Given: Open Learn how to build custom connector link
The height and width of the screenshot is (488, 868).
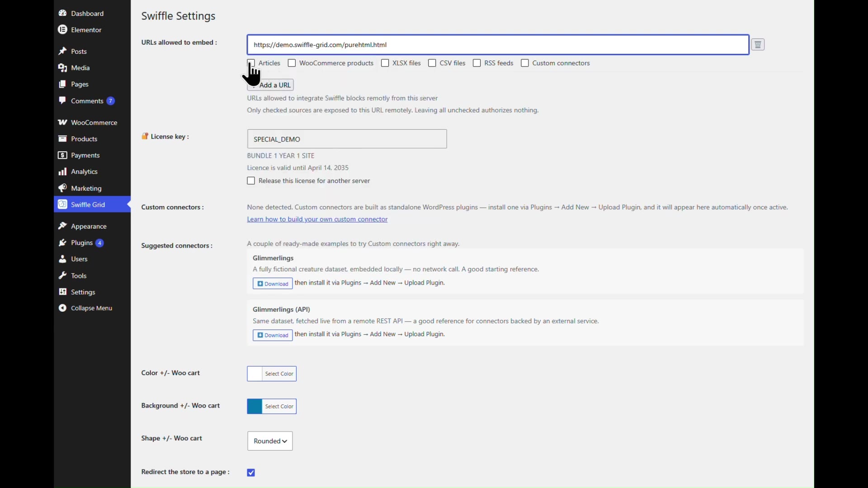Looking at the screenshot, I should (317, 220).
